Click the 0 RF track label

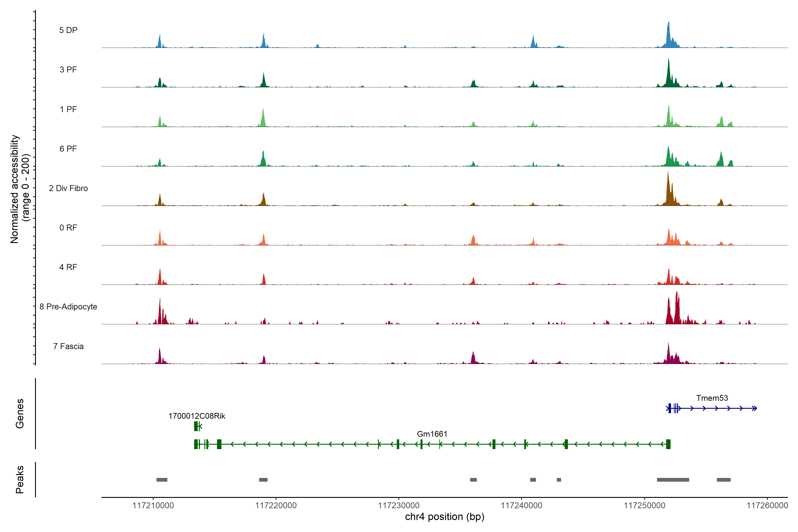[68, 228]
